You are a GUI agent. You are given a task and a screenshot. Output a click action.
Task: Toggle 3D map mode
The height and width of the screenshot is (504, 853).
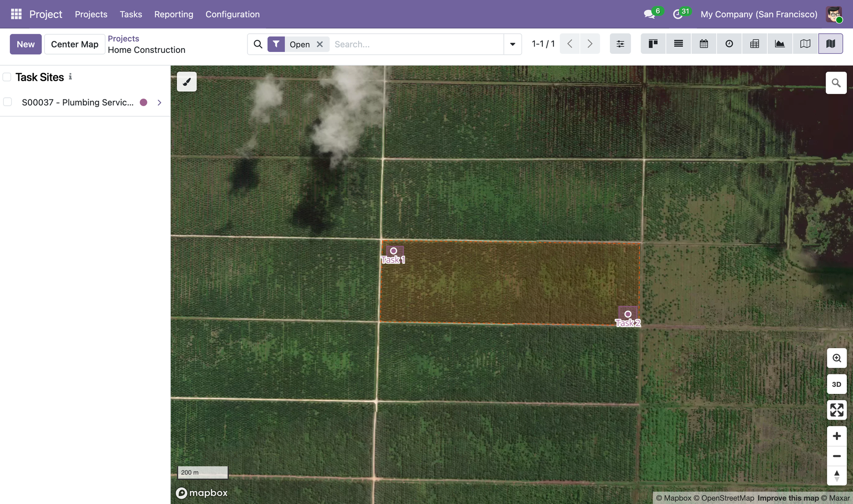(x=837, y=384)
